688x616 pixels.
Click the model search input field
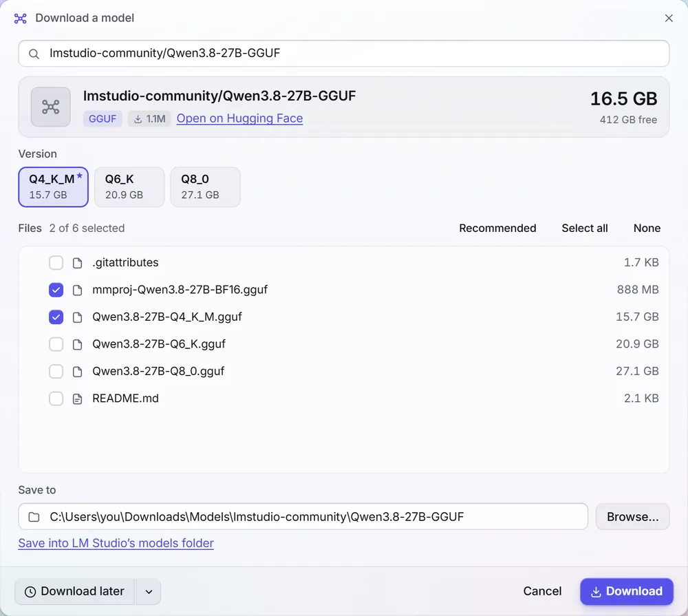pyautogui.click(x=343, y=54)
